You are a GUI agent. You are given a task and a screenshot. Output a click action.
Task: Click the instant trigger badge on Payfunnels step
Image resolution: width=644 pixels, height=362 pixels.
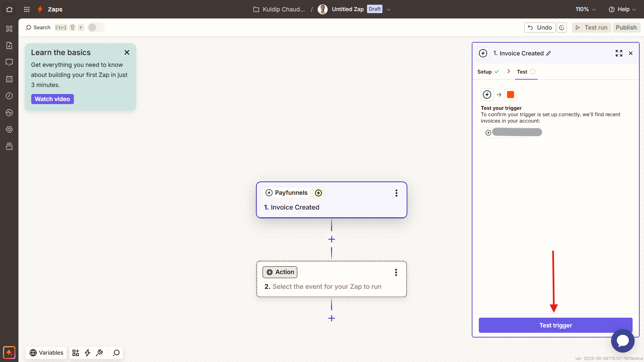[x=318, y=193]
